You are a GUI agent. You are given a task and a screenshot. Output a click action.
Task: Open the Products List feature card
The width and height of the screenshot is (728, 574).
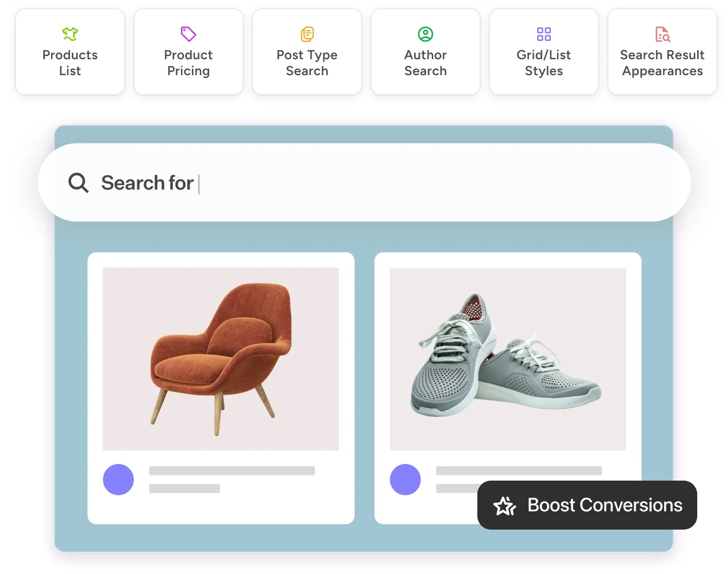(70, 51)
